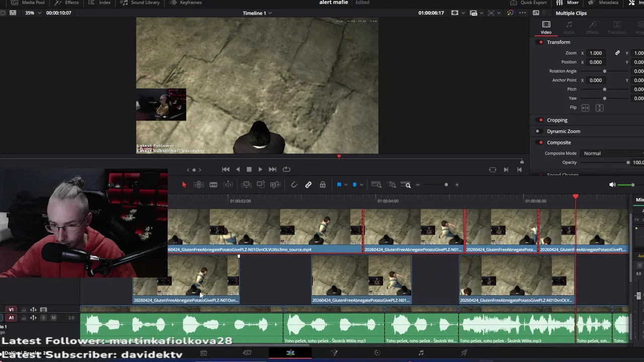Open the Fairlight page music note icon

pyautogui.click(x=421, y=353)
